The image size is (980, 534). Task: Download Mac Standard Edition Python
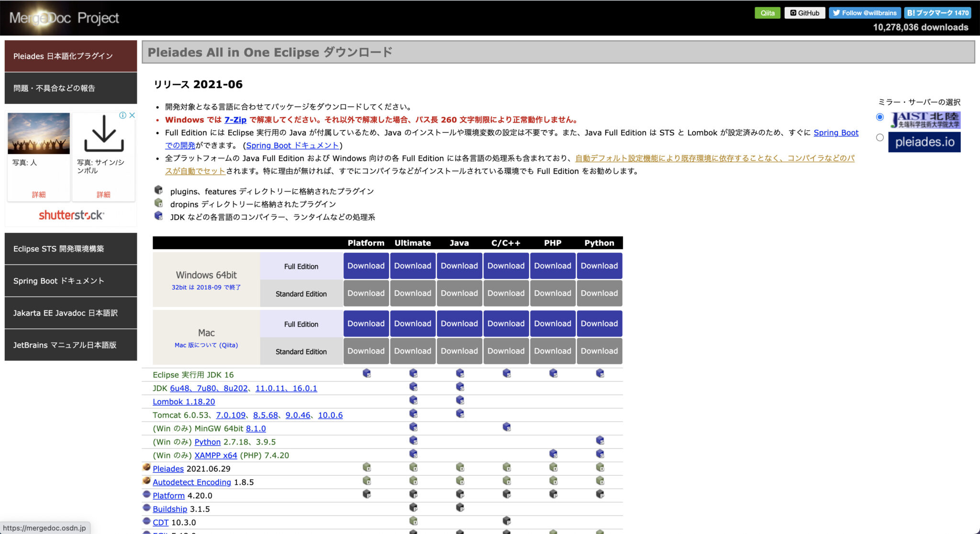click(599, 351)
